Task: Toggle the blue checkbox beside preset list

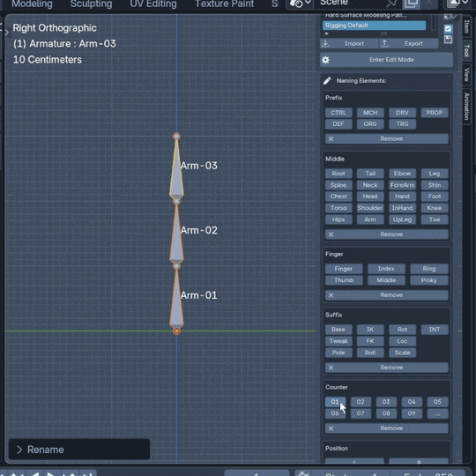Action: [x=448, y=29]
